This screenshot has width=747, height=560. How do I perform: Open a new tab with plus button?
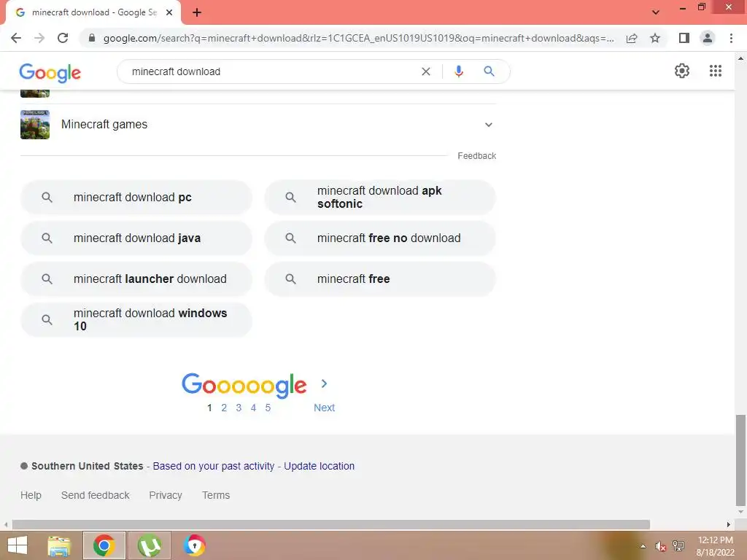click(x=197, y=12)
